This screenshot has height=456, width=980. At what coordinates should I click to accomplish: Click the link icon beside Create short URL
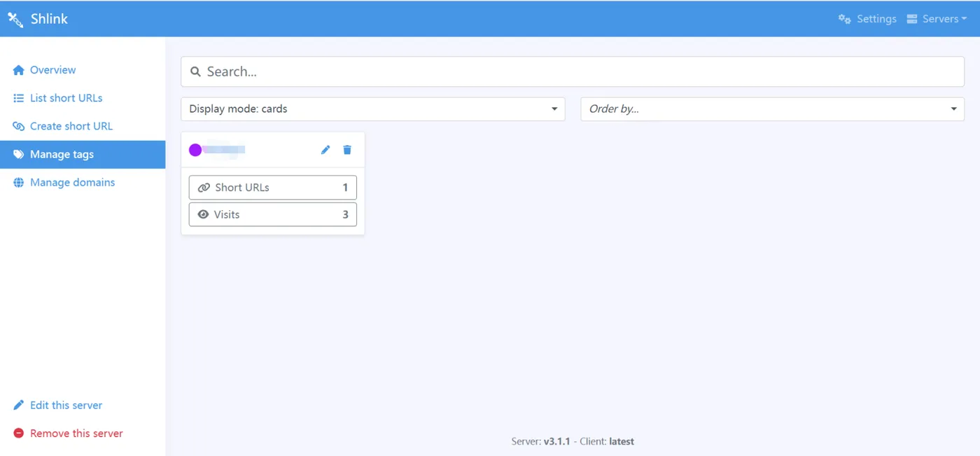pos(19,126)
